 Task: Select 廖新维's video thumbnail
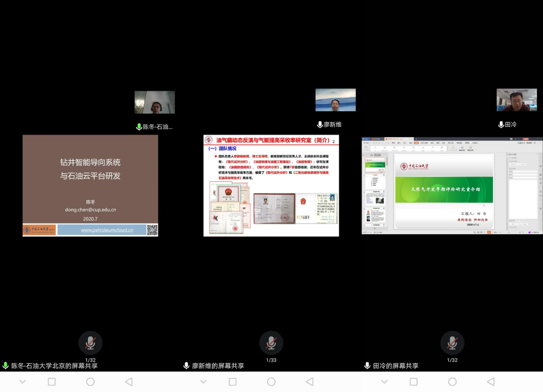335,100
